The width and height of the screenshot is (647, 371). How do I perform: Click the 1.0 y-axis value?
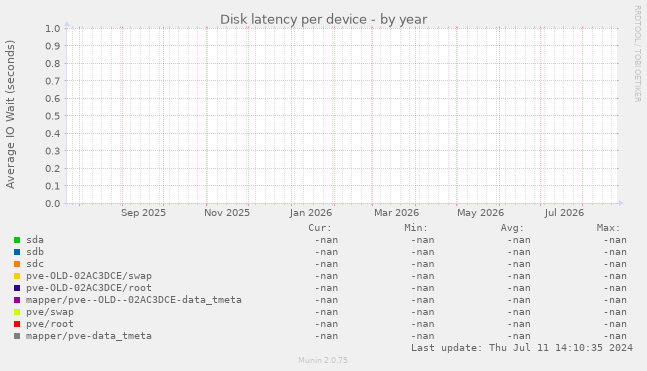[x=53, y=28]
